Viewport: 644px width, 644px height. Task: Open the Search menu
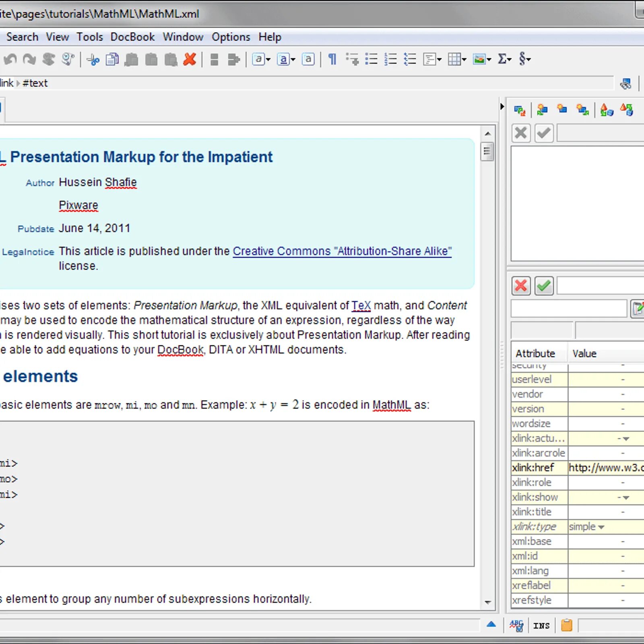[x=22, y=37]
